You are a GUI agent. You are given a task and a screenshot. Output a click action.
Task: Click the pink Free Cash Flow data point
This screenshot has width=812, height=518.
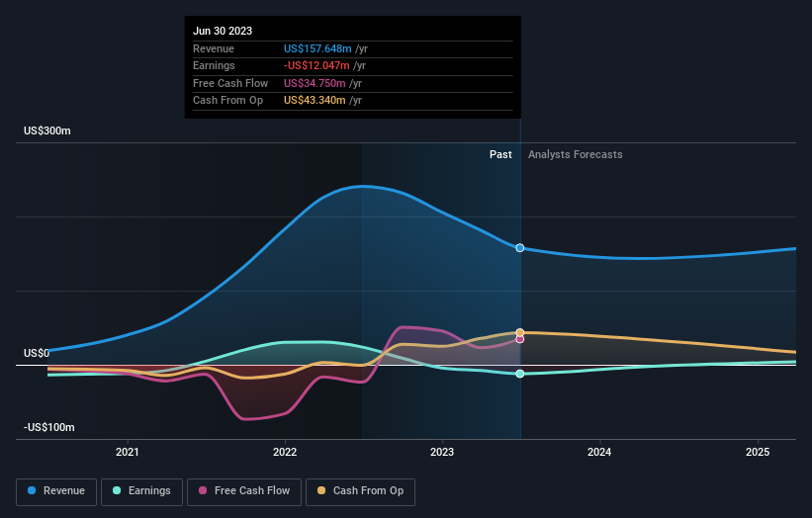520,339
